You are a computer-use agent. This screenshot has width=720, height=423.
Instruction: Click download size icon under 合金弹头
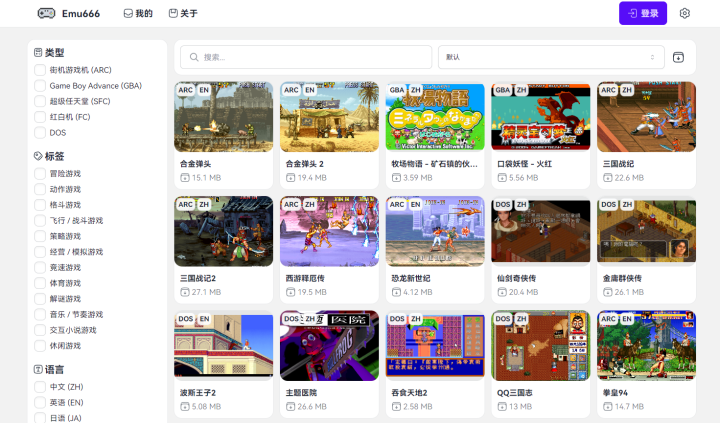pyautogui.click(x=184, y=177)
